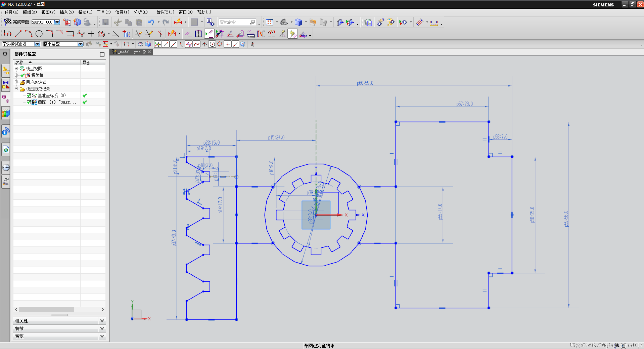Select the Fillet sketch tool

coord(49,34)
